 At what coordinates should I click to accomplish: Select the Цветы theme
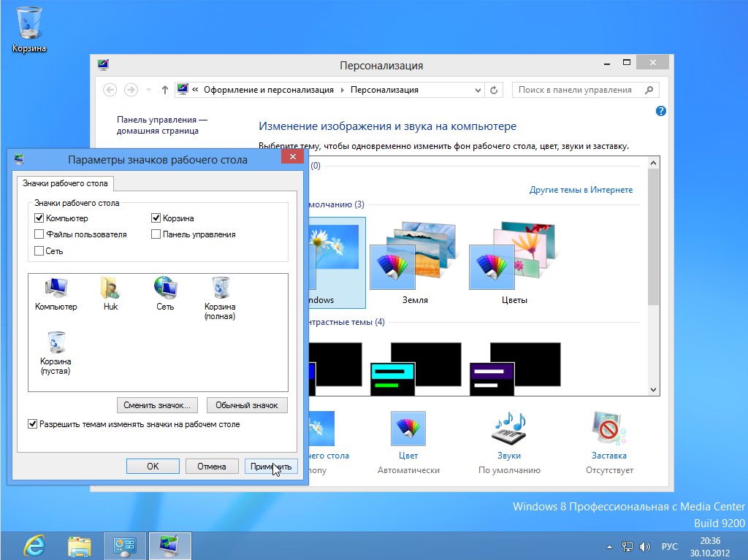click(514, 262)
